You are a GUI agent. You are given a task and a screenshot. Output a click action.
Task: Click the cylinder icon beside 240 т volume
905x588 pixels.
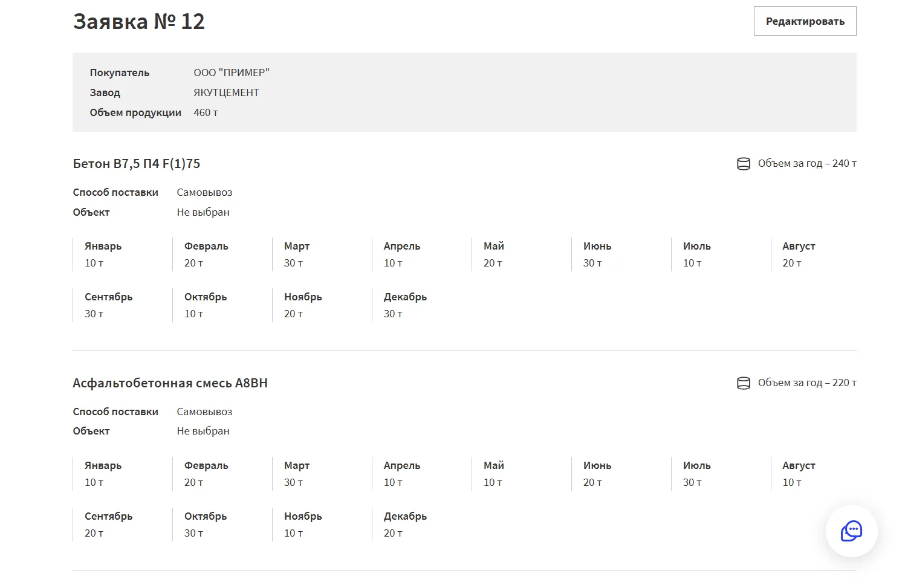pos(743,164)
